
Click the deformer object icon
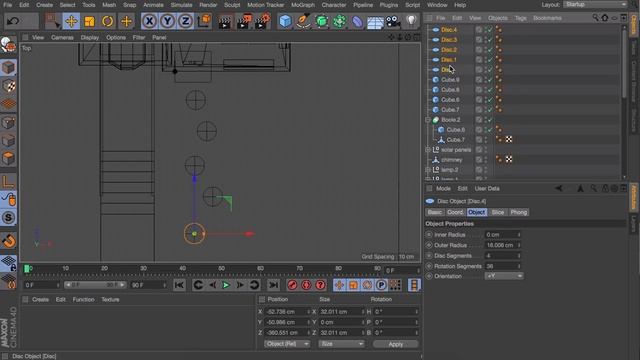pyautogui.click(x=357, y=21)
